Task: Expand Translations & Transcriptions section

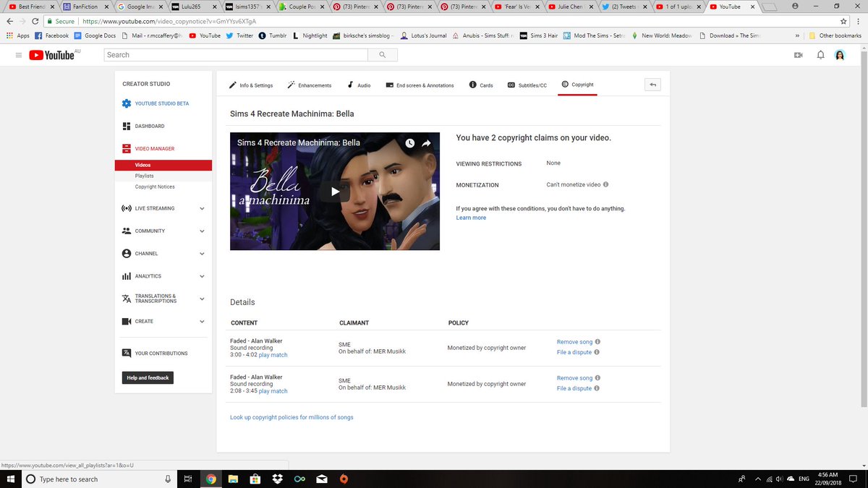Action: tap(202, 299)
